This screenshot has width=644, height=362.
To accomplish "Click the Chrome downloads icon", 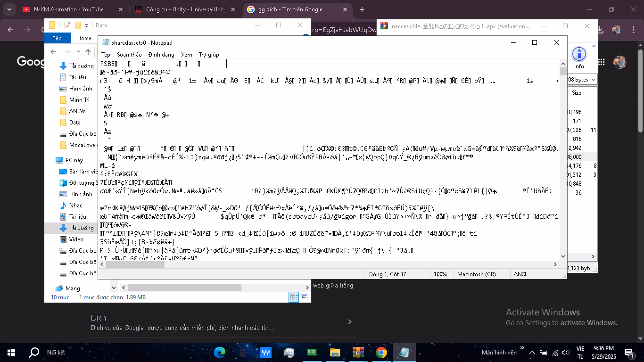I will (600, 30).
